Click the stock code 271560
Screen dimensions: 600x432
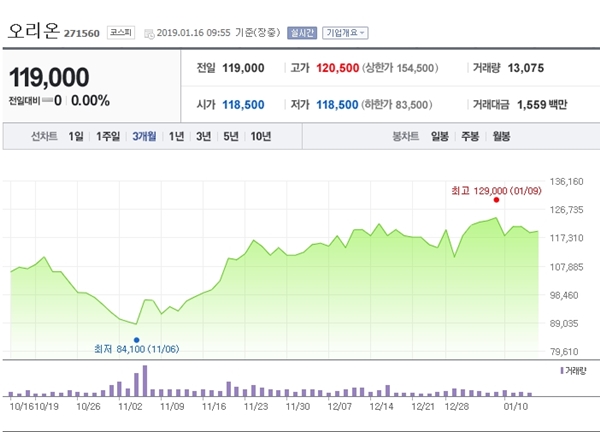82,34
